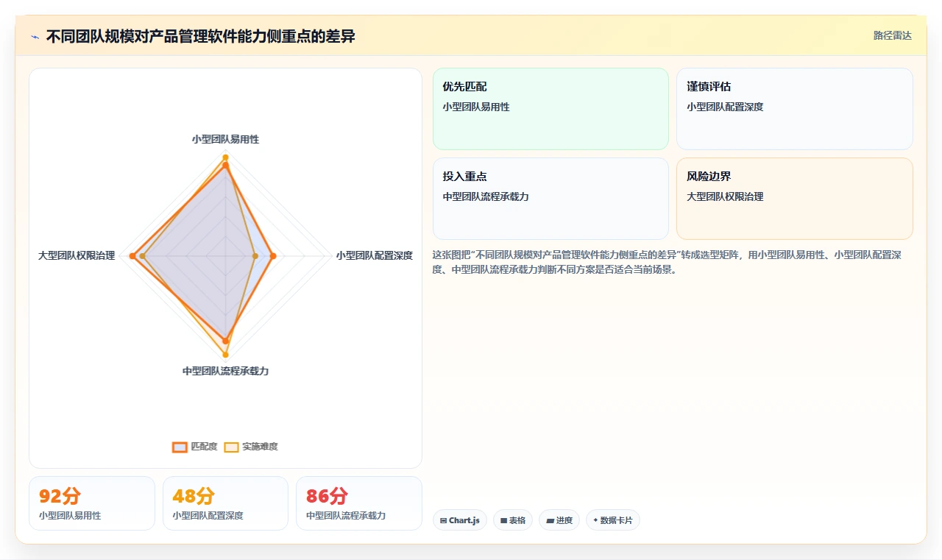Viewport: 942px width, 560px height.
Task: Click 小型团队易用性 text in 优先匹配 card
Action: coord(476,107)
